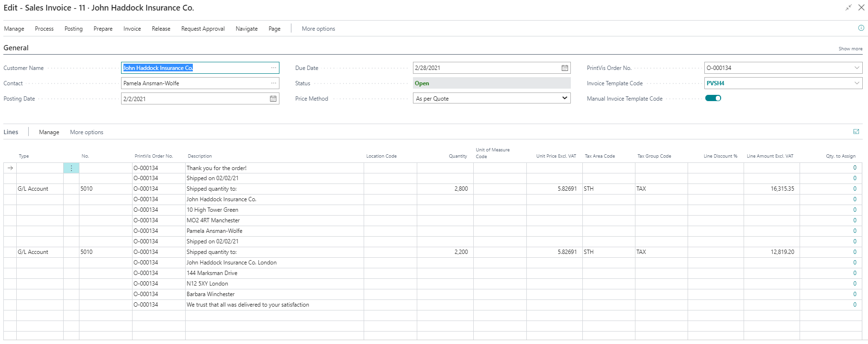
Task: Open the Customer Name lookup ellipsis
Action: click(273, 68)
